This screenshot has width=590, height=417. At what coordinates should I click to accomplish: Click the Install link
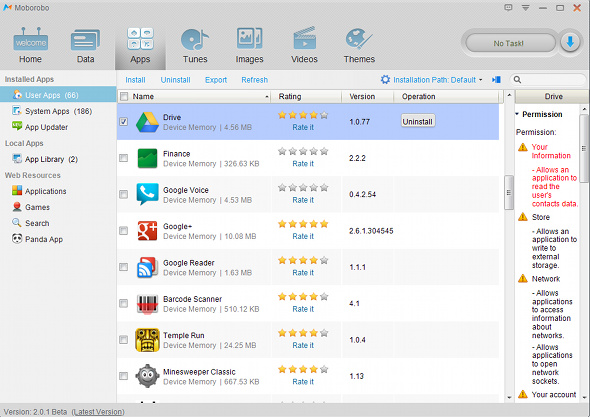click(135, 80)
